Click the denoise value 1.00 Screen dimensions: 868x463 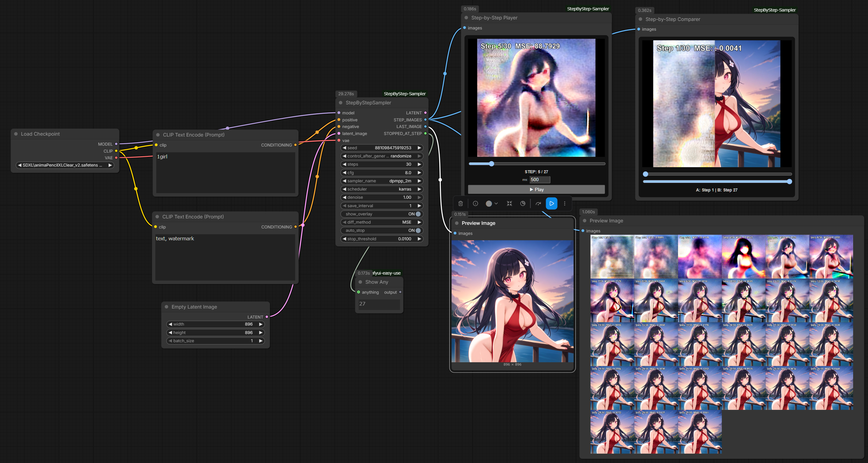pyautogui.click(x=407, y=198)
